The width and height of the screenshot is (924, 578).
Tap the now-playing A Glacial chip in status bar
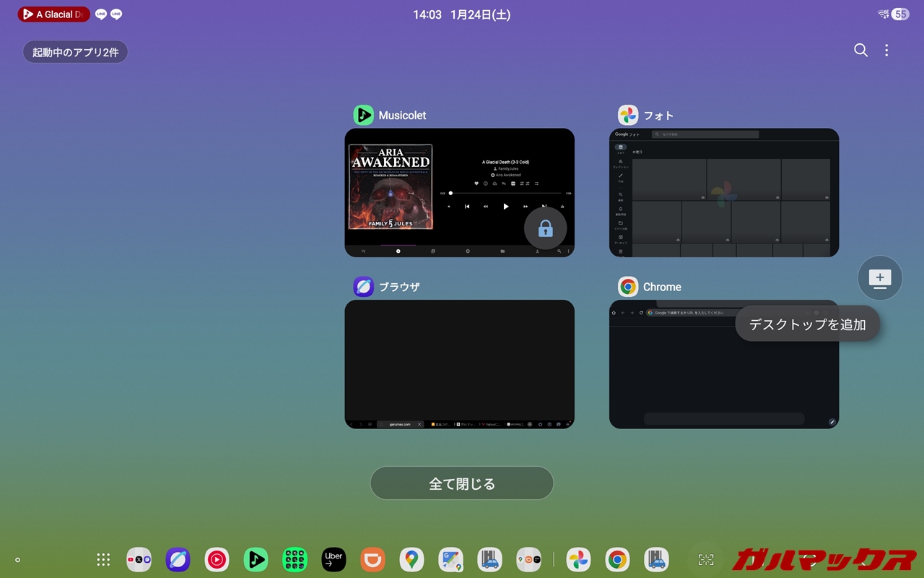(x=54, y=14)
